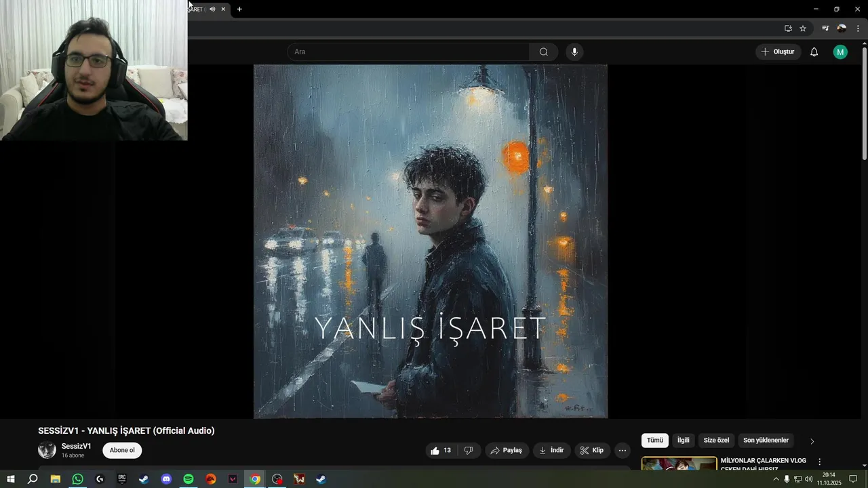Open the volume tray icon

(808, 479)
